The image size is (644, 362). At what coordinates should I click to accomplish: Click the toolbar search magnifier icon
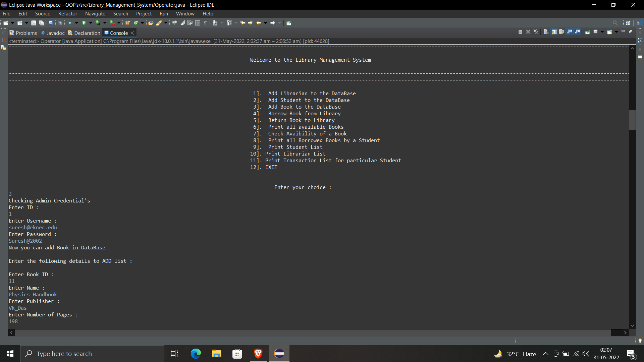coord(615,23)
